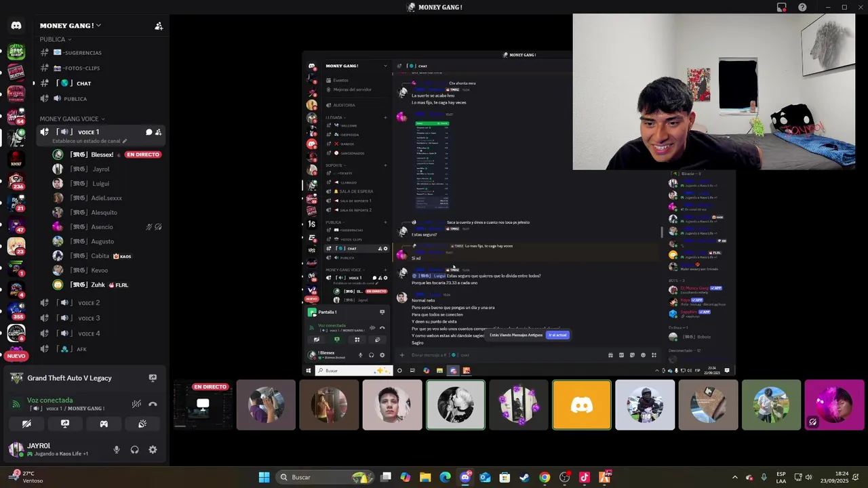Open the Windows Start menu
The image size is (868, 488).
(264, 477)
